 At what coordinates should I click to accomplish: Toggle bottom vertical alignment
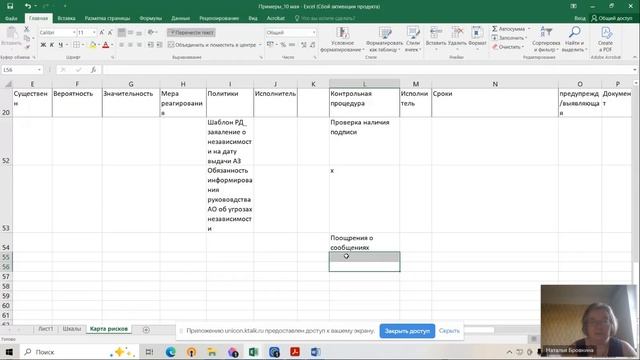point(139,32)
